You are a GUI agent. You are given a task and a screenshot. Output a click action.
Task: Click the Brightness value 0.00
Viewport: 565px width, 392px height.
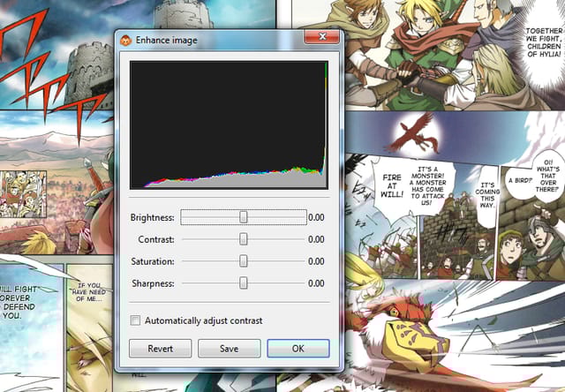tap(316, 217)
